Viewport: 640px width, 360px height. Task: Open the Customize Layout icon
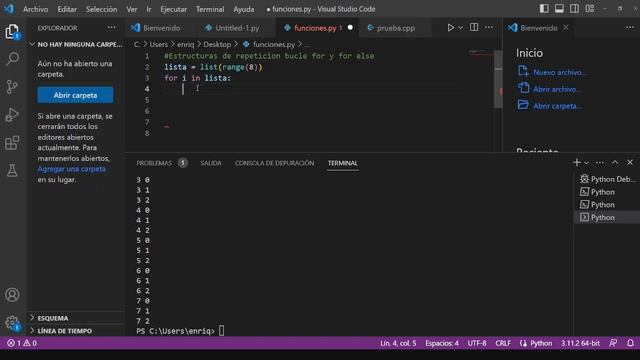(x=590, y=9)
